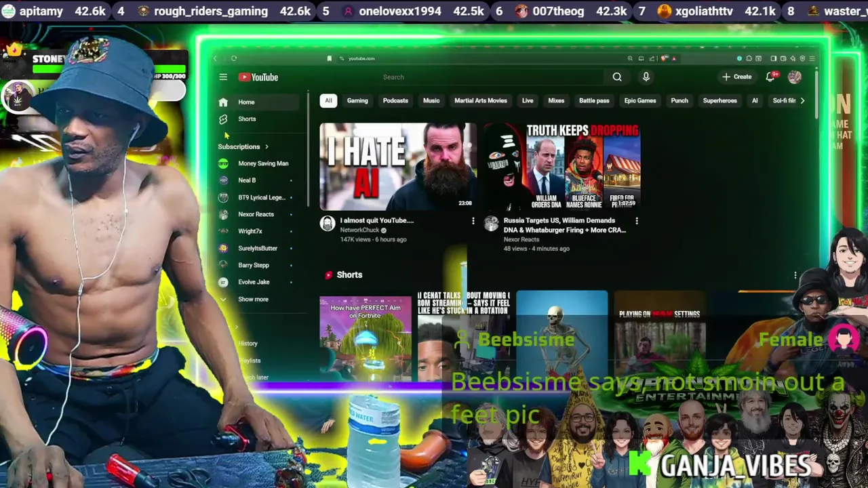Select the Epic Games chip

640,100
